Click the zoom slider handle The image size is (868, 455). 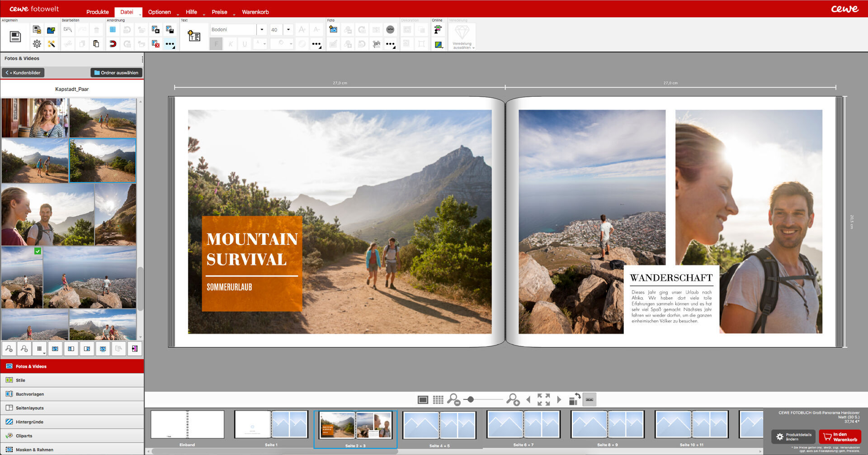[471, 399]
